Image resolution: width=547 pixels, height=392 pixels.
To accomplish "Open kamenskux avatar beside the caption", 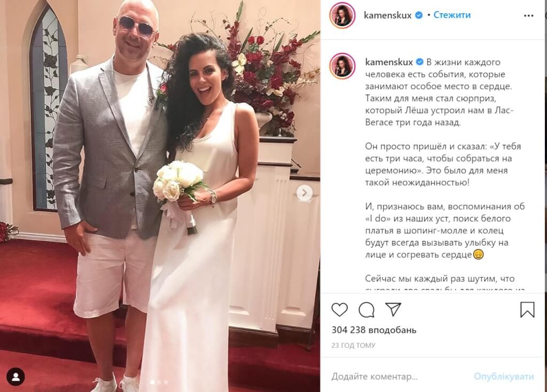I will click(342, 66).
